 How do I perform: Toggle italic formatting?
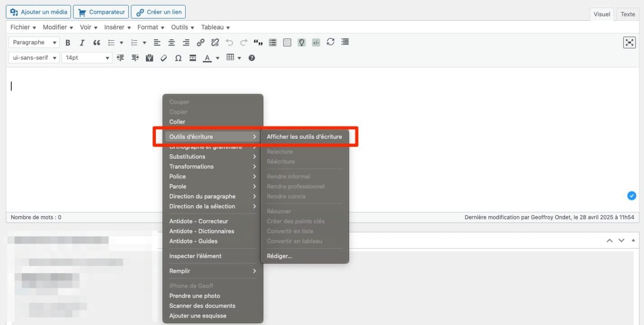(82, 43)
